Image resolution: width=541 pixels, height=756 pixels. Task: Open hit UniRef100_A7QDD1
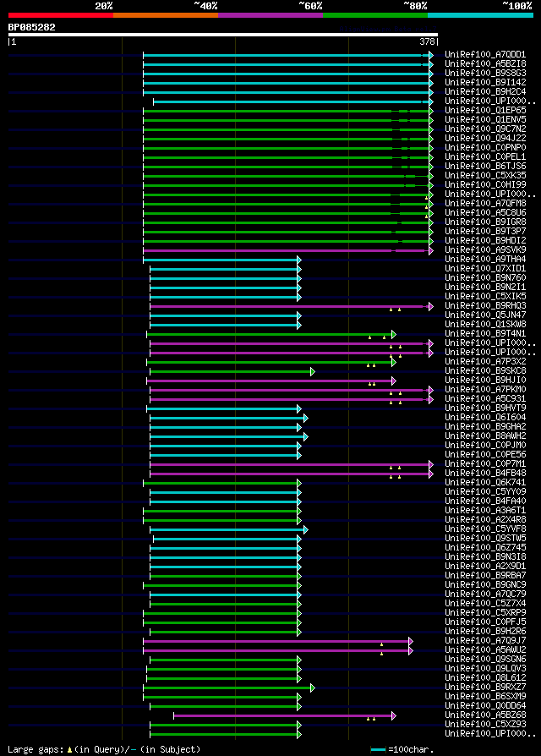[485, 55]
